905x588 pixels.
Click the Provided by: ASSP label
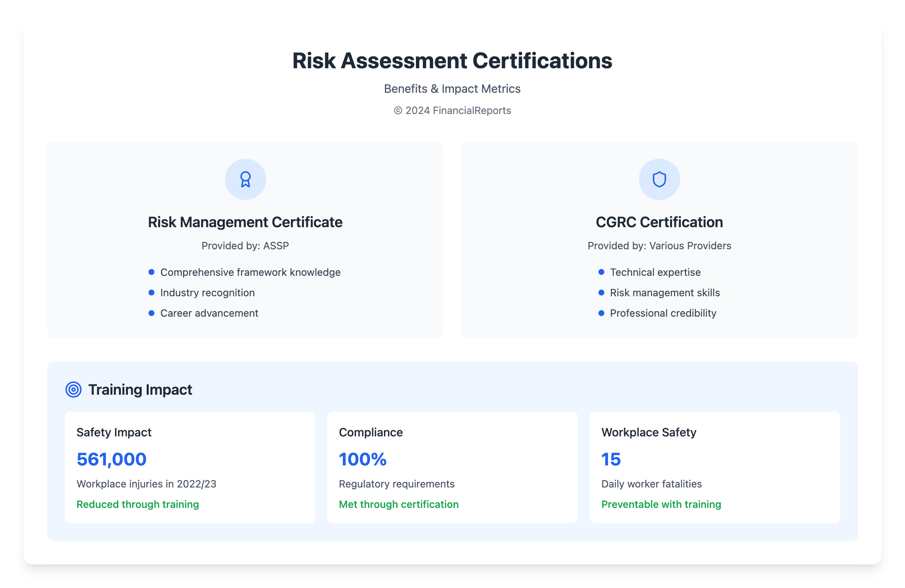pyautogui.click(x=245, y=246)
